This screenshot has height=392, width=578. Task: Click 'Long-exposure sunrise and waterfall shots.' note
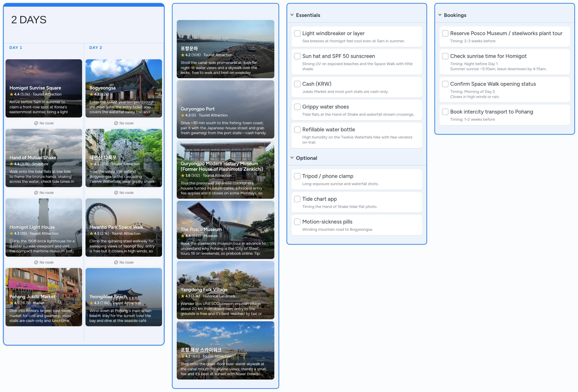(x=340, y=184)
